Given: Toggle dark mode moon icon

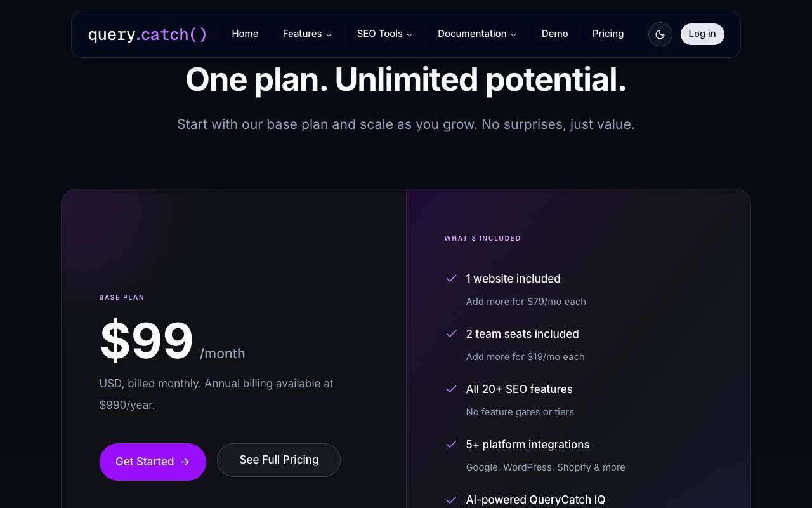Looking at the screenshot, I should tap(660, 34).
